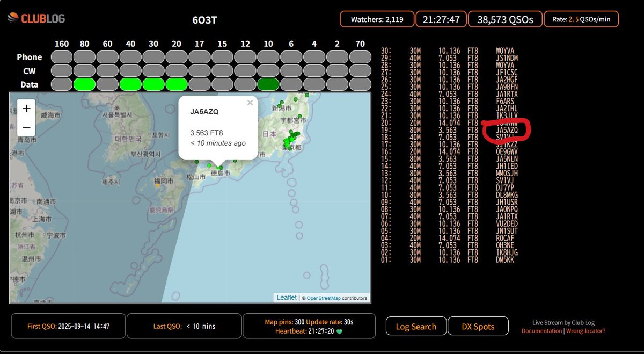
Task: Click the JA5AZQ callsign in the map popup
Action: (x=204, y=112)
